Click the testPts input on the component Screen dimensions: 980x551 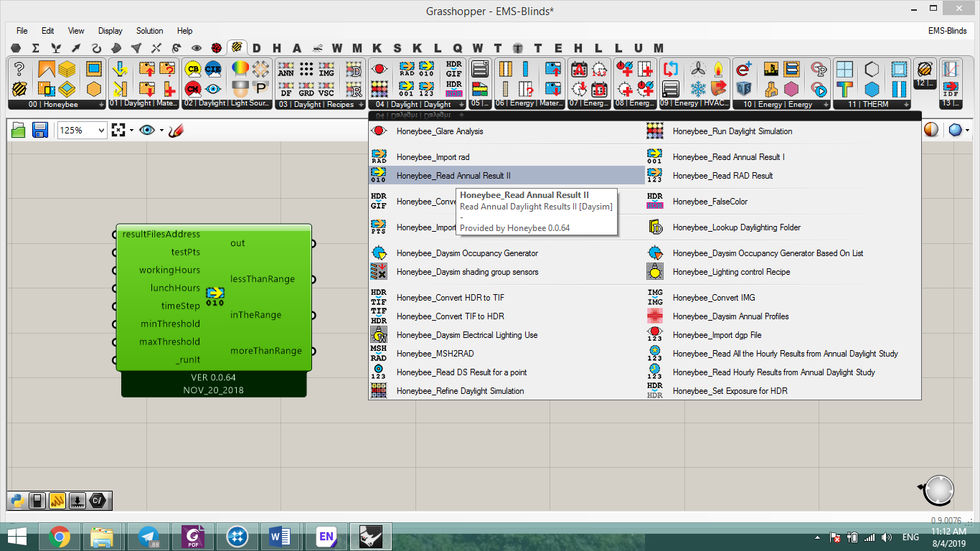click(x=186, y=252)
